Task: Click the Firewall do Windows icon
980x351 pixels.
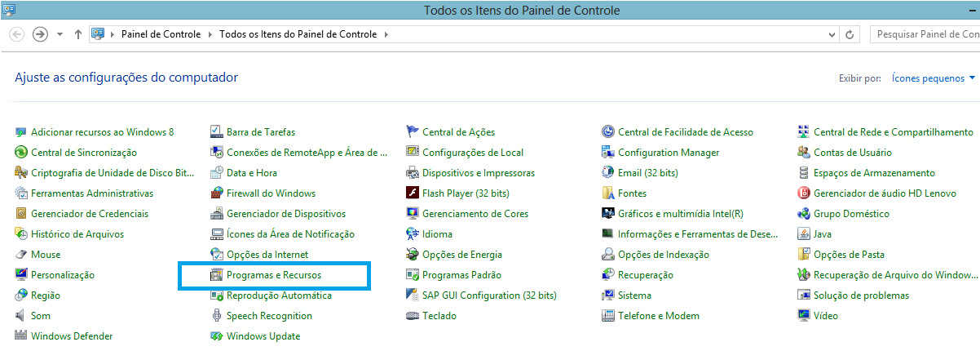Action: 217,193
